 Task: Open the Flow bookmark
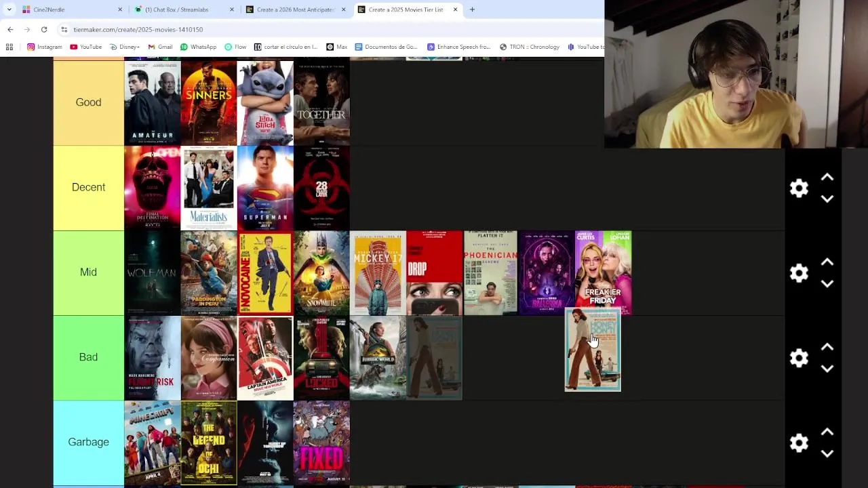(235, 47)
